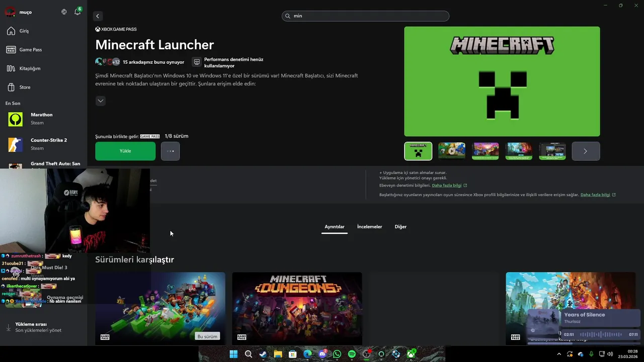Screen dimensions: 644x362
Task: Open WhatsApp from taskbar
Action: tap(337, 354)
